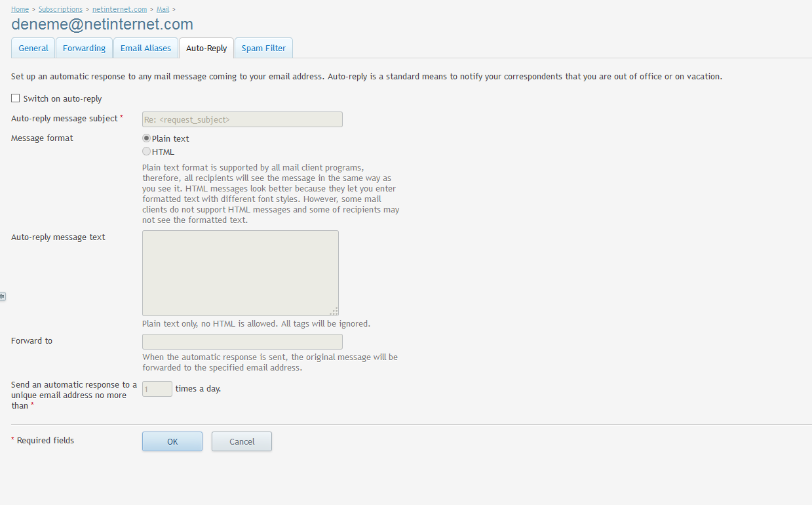Go to Subscriptions in the breadcrumb

60,9
